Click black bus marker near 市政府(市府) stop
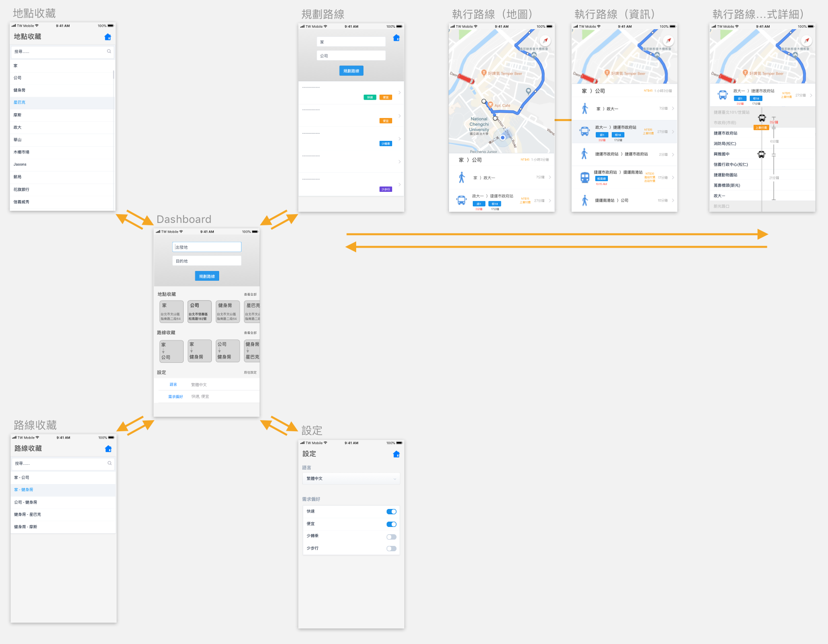The width and height of the screenshot is (828, 644). click(762, 118)
